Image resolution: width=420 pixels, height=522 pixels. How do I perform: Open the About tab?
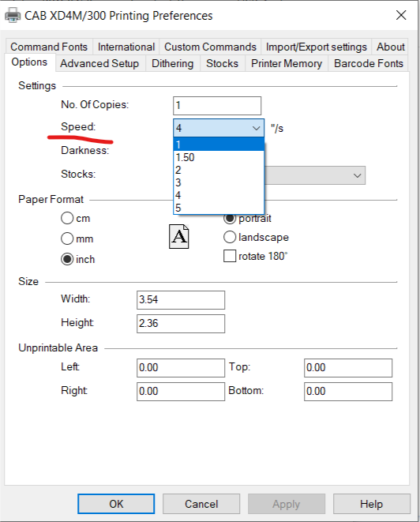pyautogui.click(x=390, y=47)
